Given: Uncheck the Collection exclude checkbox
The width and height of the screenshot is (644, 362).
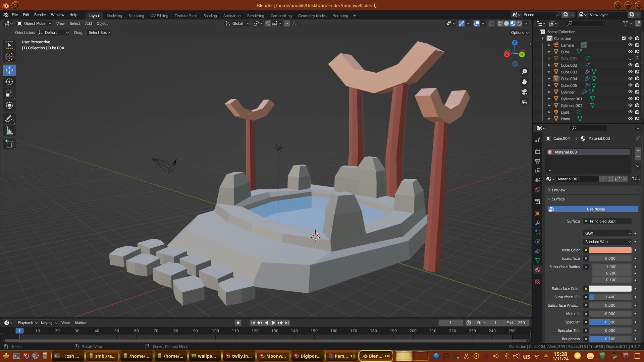Looking at the screenshot, I should coord(624,38).
